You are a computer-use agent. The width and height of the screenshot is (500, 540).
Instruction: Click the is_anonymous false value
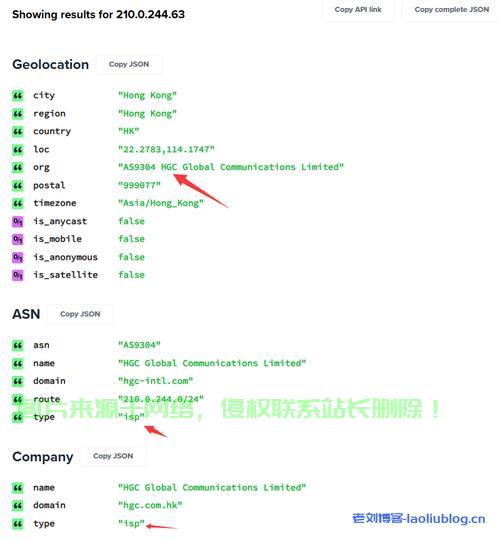tap(131, 257)
